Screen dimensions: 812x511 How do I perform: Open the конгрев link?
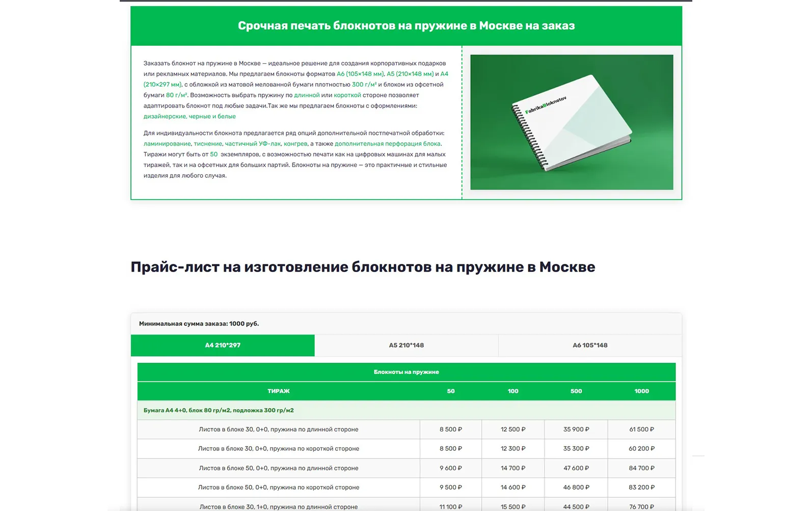click(295, 144)
